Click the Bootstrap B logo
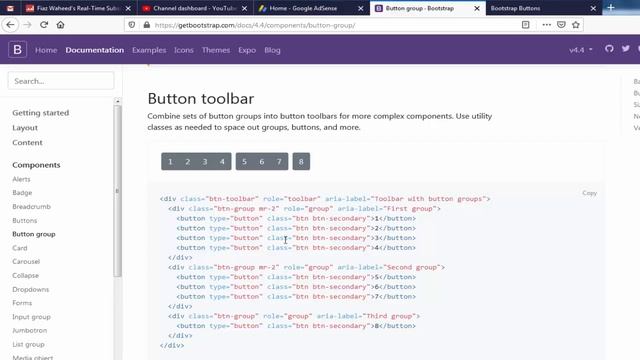640x360 pixels. tap(18, 49)
